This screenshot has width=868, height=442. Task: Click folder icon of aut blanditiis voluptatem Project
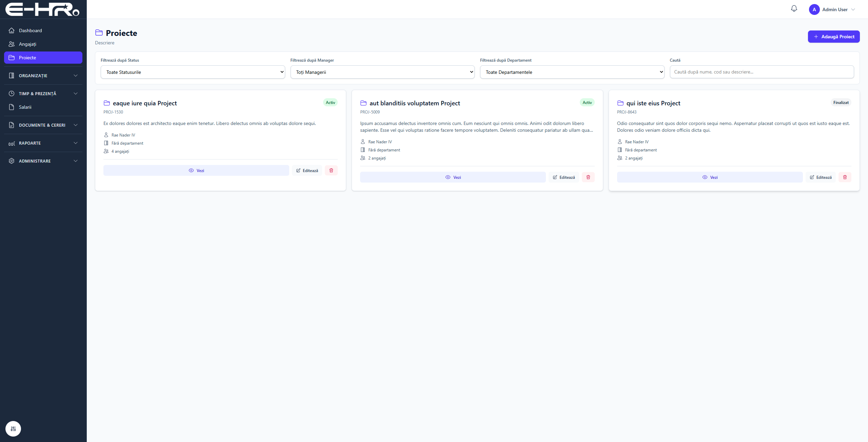coord(363,103)
